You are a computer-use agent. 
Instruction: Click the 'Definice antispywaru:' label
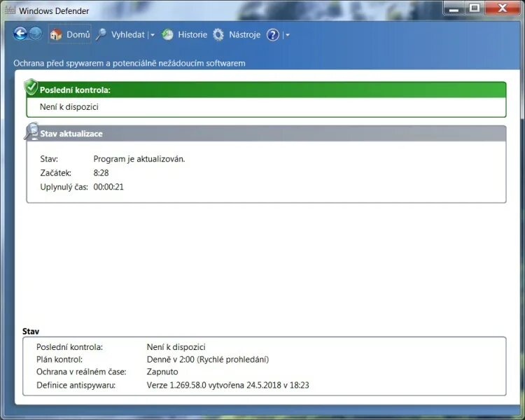[76, 385]
